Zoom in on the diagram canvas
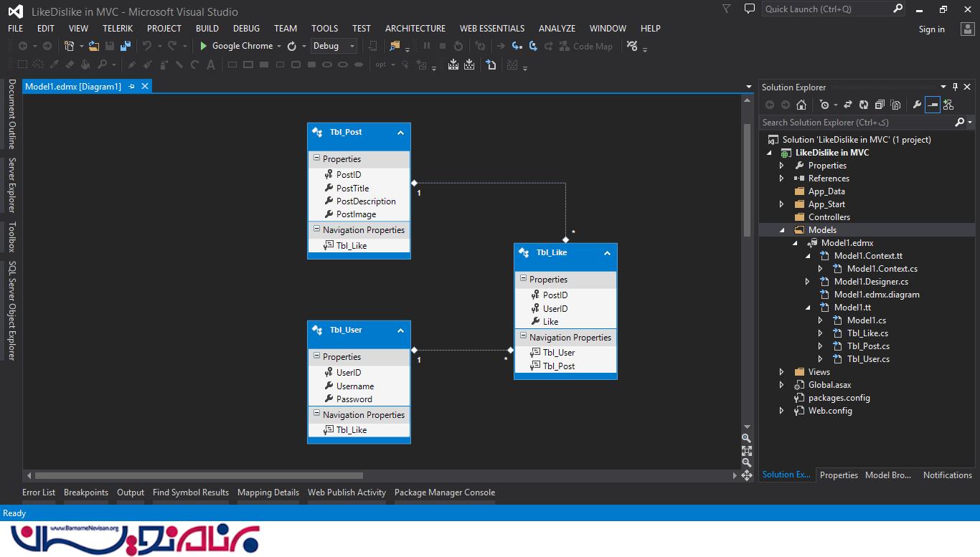The width and height of the screenshot is (980, 557). click(747, 439)
